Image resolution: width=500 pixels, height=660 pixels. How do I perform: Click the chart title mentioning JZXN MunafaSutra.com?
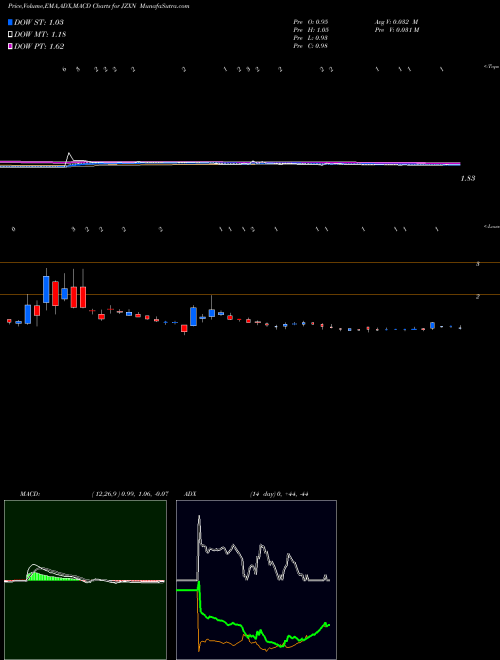[x=98, y=6]
